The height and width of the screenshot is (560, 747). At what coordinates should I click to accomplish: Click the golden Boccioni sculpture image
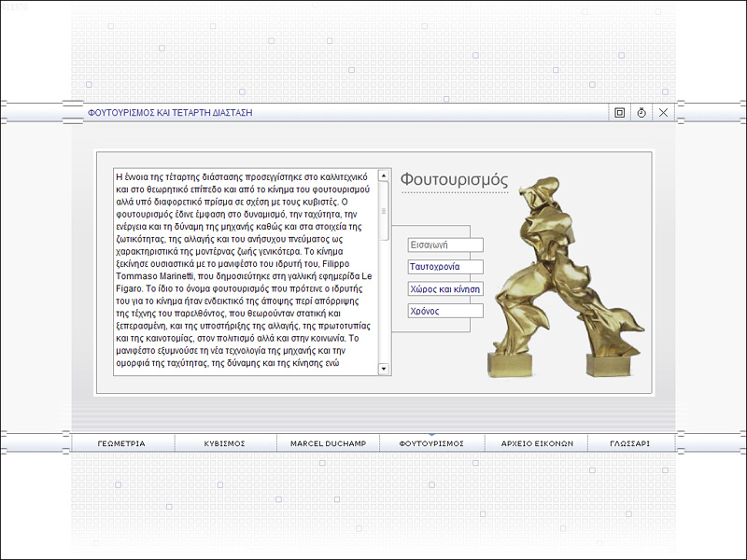pyautogui.click(x=566, y=277)
